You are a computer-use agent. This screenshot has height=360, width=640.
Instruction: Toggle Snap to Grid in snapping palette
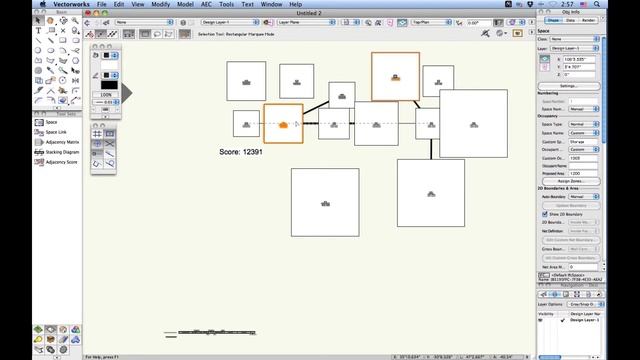[97, 133]
